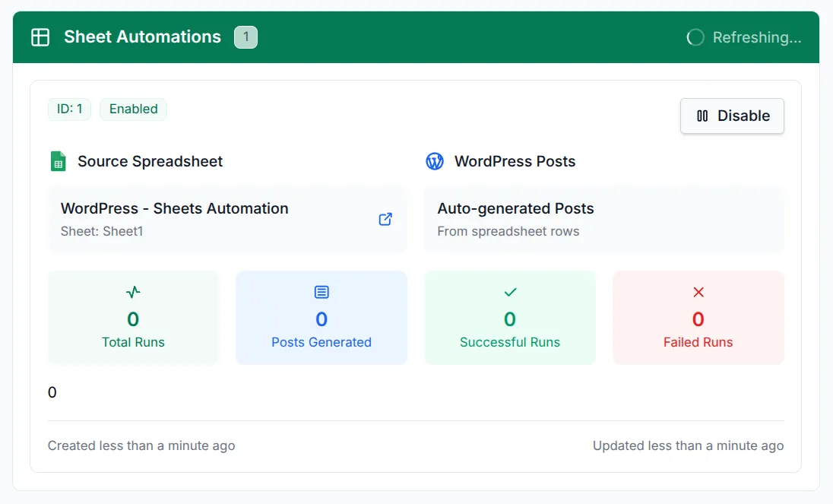Viewport: 833px width, 504px height.
Task: Open the spreadsheet via external link icon
Action: point(385,219)
